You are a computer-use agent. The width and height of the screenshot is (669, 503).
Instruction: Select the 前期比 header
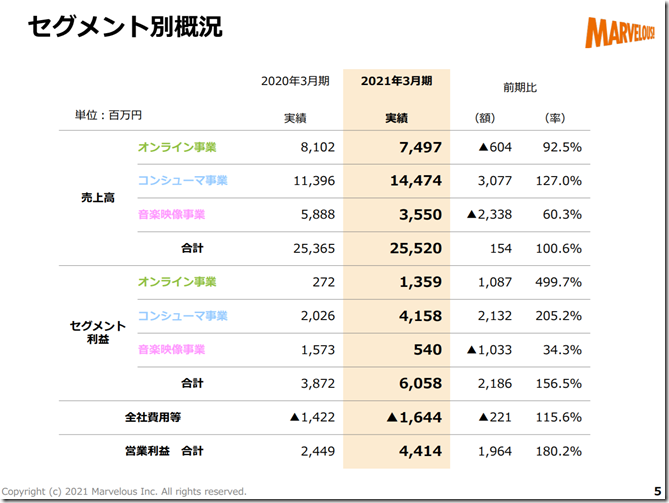tap(520, 87)
